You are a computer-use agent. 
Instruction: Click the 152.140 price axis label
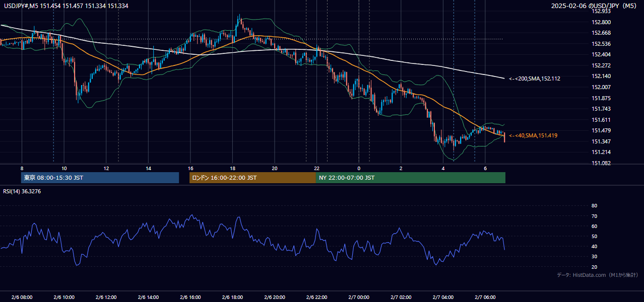tap(601, 76)
